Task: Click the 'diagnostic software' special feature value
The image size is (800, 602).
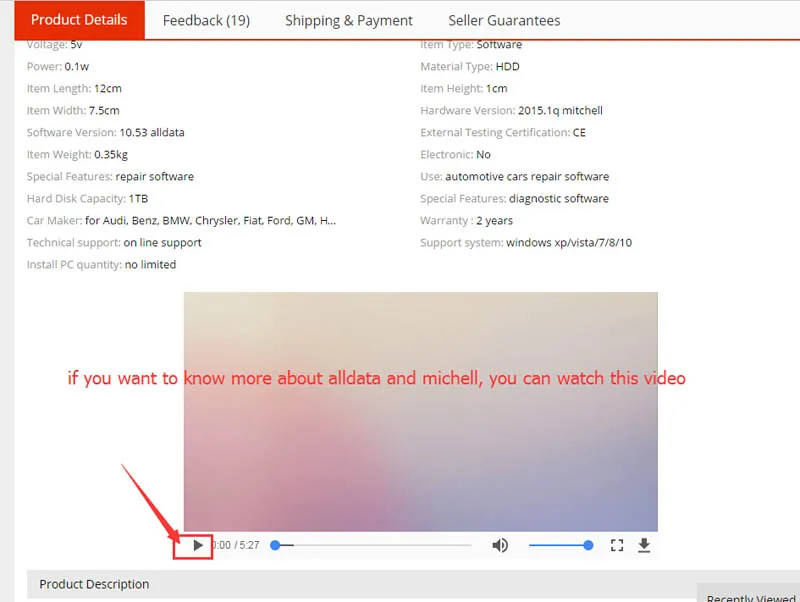Action: coord(559,198)
